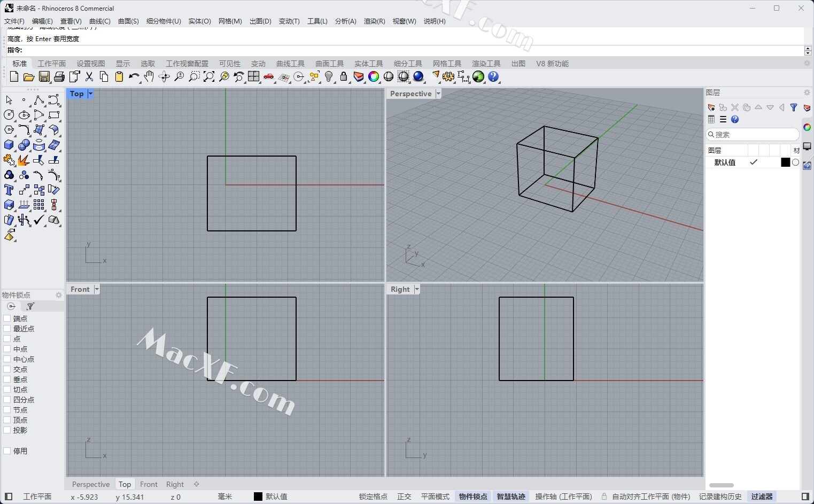
Task: Click the padlock Lock objects icon
Action: 344,76
